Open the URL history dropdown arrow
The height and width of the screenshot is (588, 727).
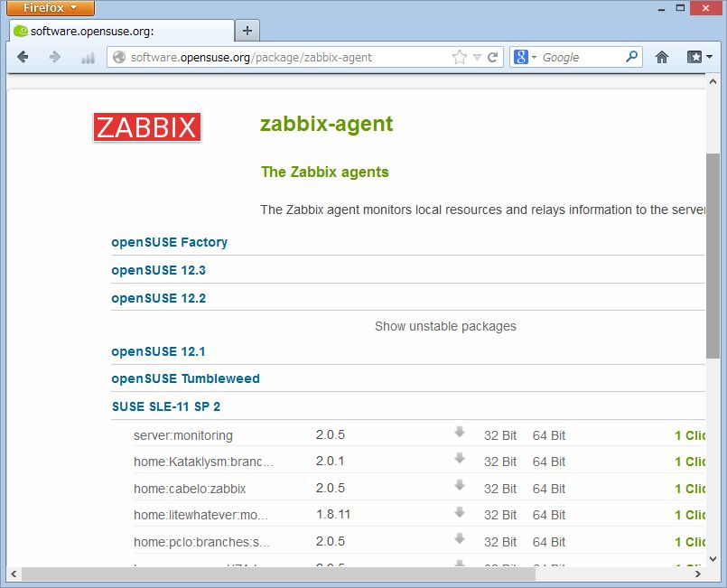(x=477, y=58)
